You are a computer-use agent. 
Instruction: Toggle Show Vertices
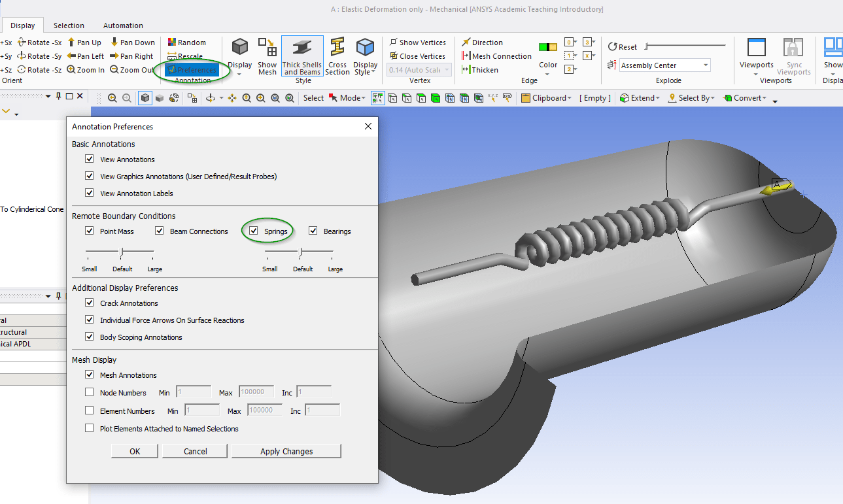pos(417,42)
